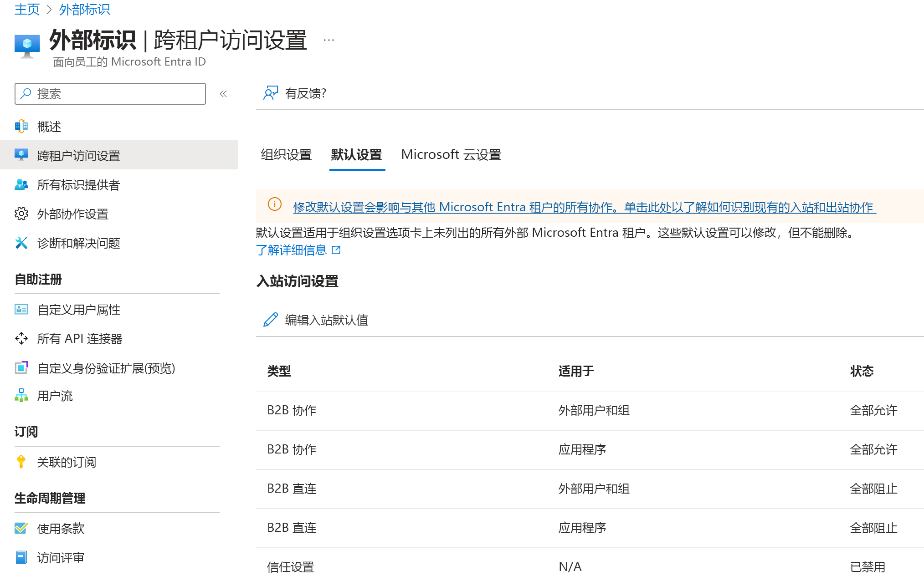The image size is (924, 586).
Task: Select the 默认设置 tab
Action: click(357, 155)
